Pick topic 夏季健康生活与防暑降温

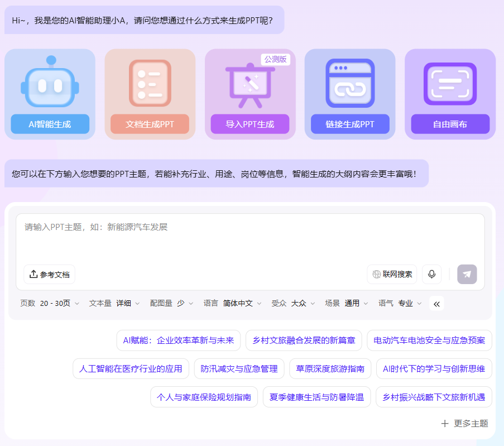point(316,397)
